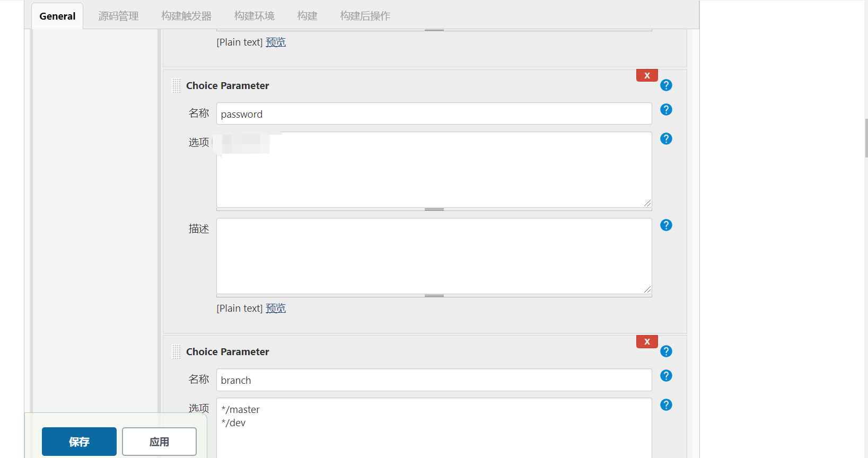Switch to 构建触发器 tab
868x458 pixels.
(186, 16)
